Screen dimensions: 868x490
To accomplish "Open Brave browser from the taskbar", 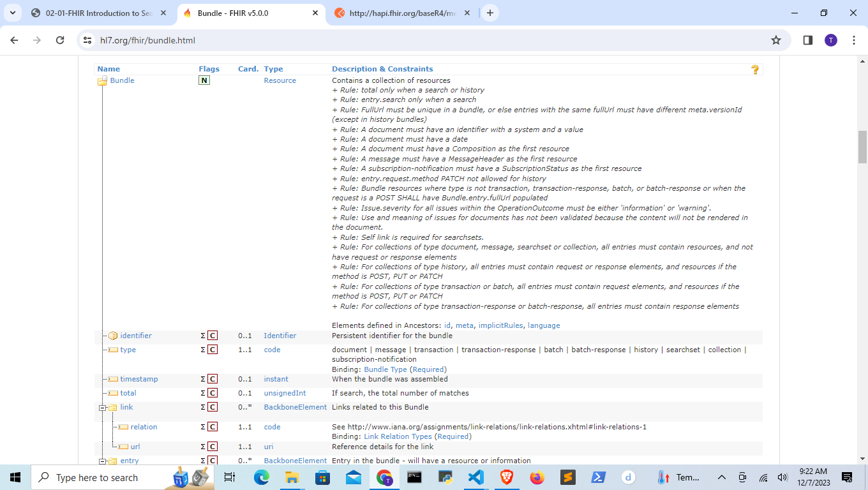I will [x=507, y=477].
